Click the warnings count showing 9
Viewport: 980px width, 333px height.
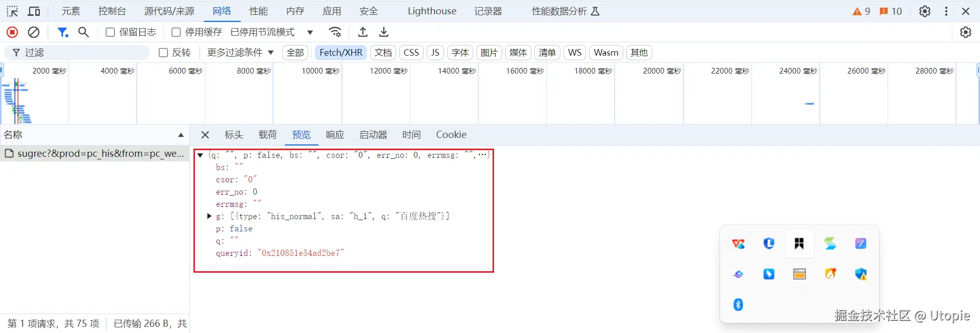(862, 11)
